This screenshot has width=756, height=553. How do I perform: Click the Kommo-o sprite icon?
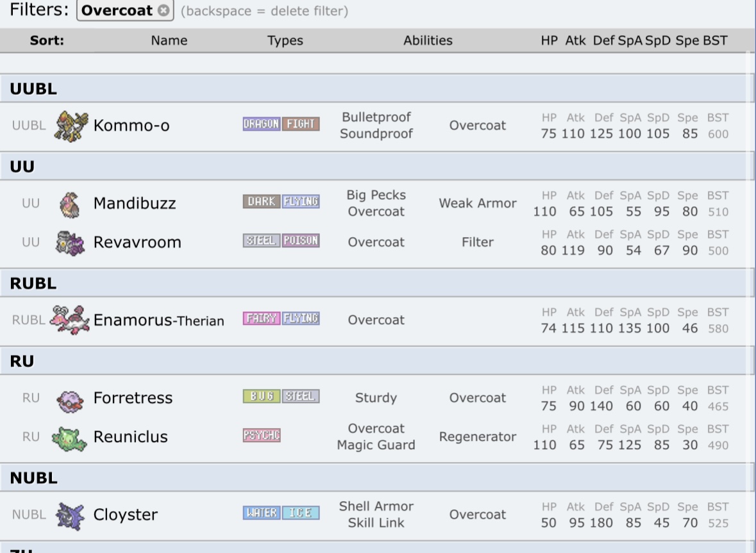coord(70,126)
